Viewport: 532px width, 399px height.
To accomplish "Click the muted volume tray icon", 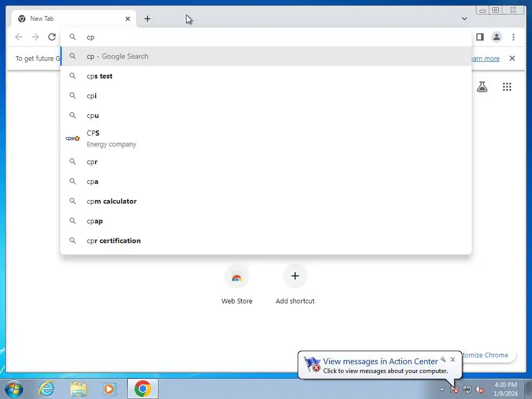I will click(480, 390).
